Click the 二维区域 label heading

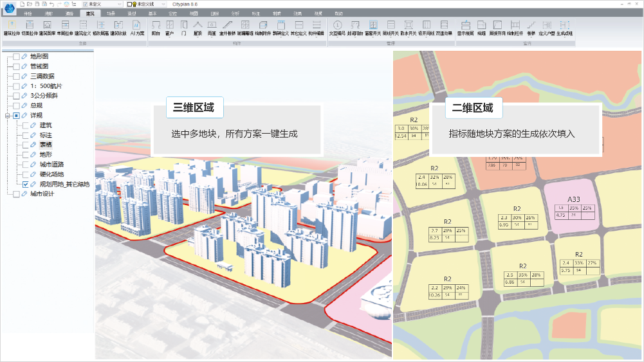pos(474,108)
